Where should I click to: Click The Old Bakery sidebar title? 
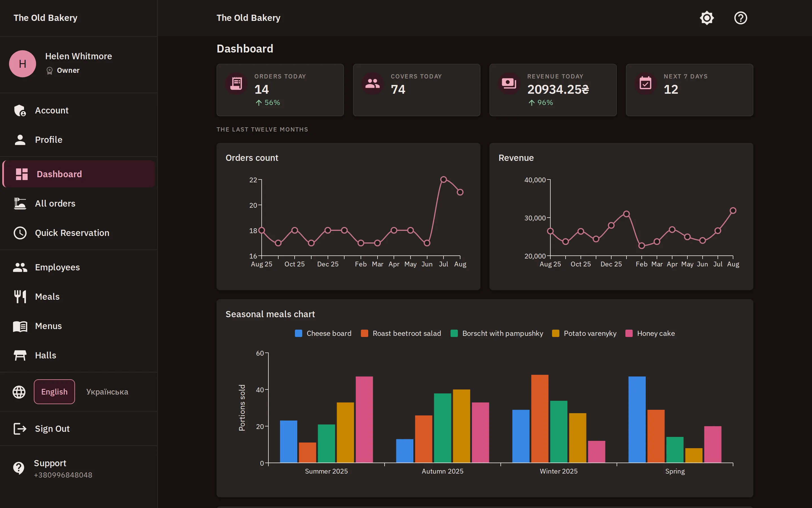[x=45, y=18]
